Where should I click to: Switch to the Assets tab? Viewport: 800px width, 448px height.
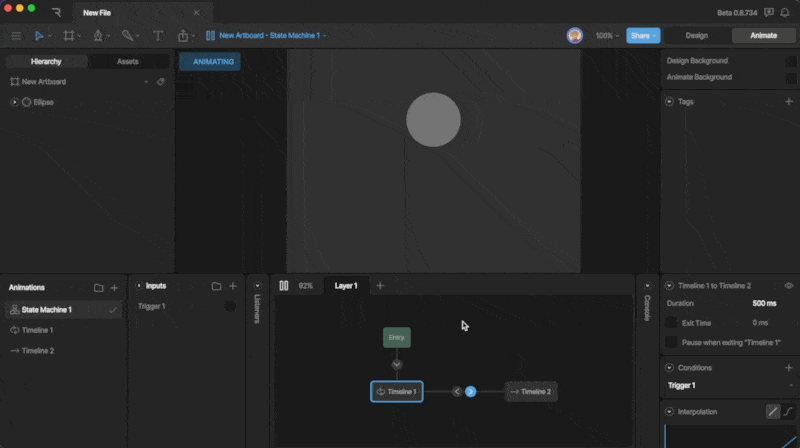tap(128, 61)
